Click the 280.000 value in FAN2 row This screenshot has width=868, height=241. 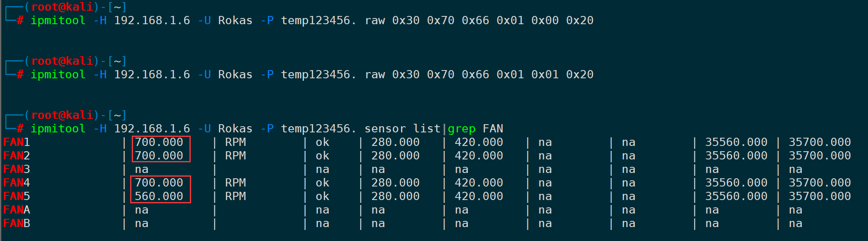click(395, 156)
